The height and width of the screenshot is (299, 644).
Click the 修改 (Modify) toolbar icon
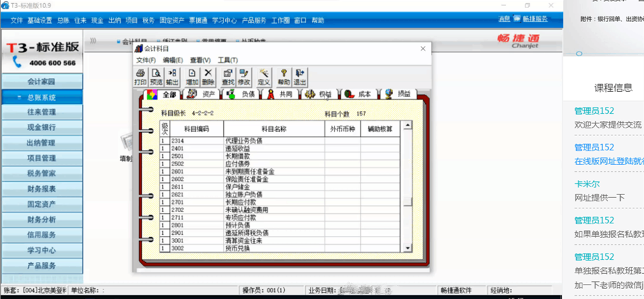pos(244,77)
